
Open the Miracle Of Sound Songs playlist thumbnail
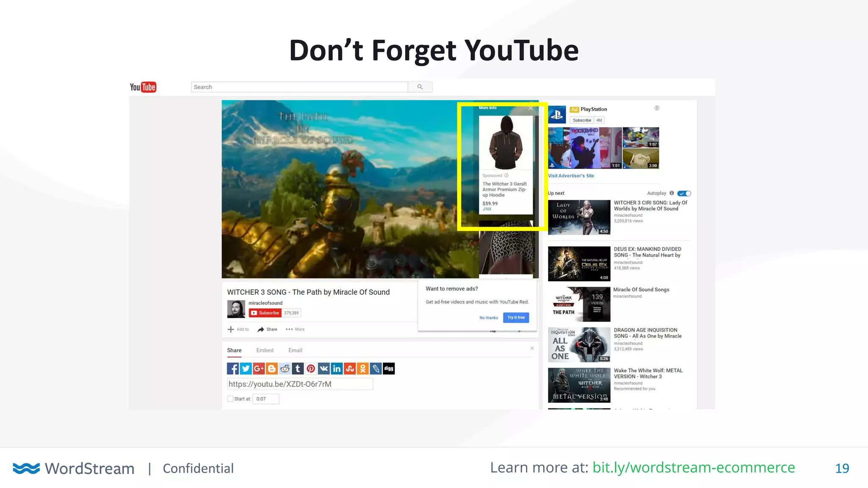click(x=579, y=305)
